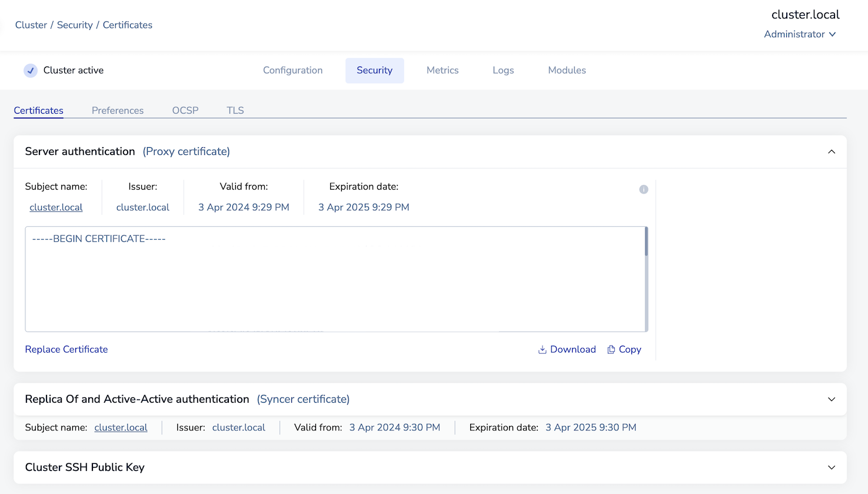The width and height of the screenshot is (868, 494).
Task: Click the info icon beside expiration date
Action: point(643,190)
